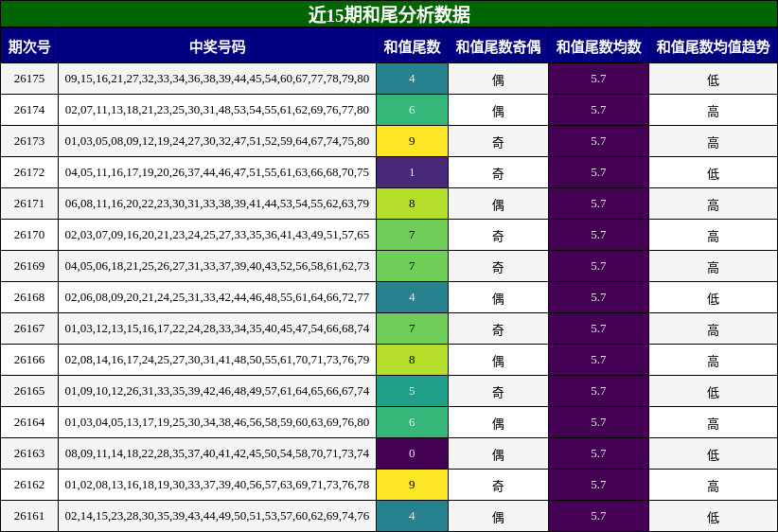778x532 pixels.
Task: Click the 5.7 mean cell in row 26161
Action: coord(598,517)
